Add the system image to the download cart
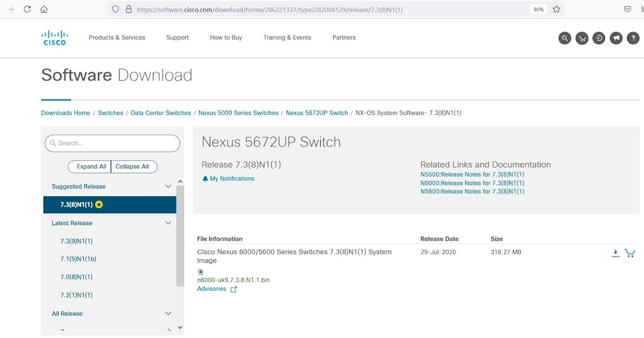Screen dimensions: 644x338 [631, 252]
